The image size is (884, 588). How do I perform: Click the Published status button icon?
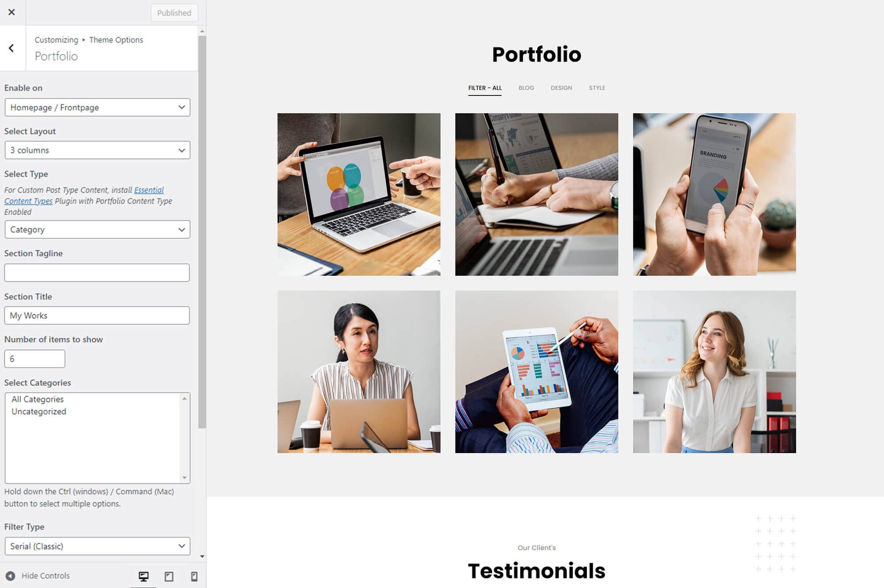click(x=173, y=12)
